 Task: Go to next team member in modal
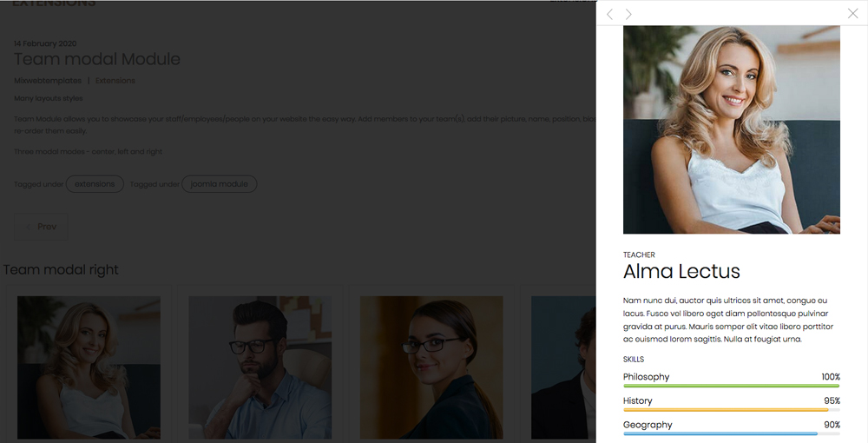(628, 14)
